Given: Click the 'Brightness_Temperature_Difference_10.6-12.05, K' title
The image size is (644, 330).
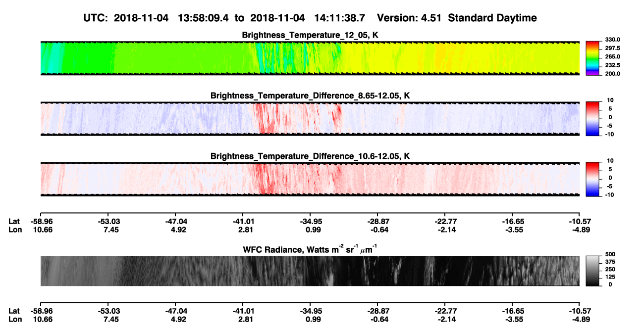Looking at the screenshot, I should click(x=310, y=156).
